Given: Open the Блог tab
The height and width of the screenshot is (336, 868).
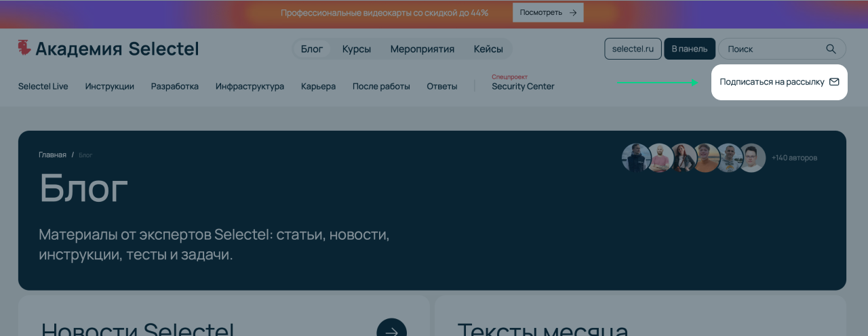Looking at the screenshot, I should pyautogui.click(x=312, y=49).
